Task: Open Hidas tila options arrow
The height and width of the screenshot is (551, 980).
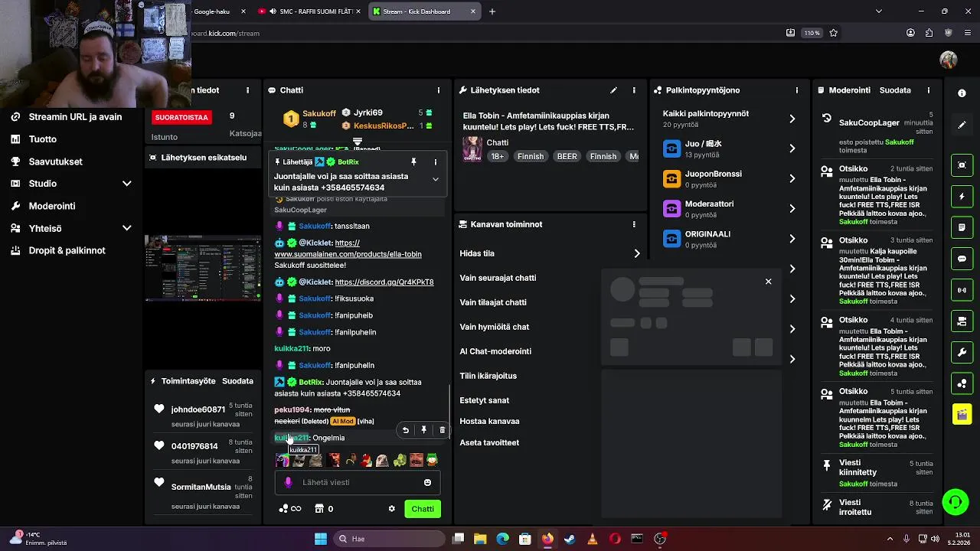Action: click(636, 253)
